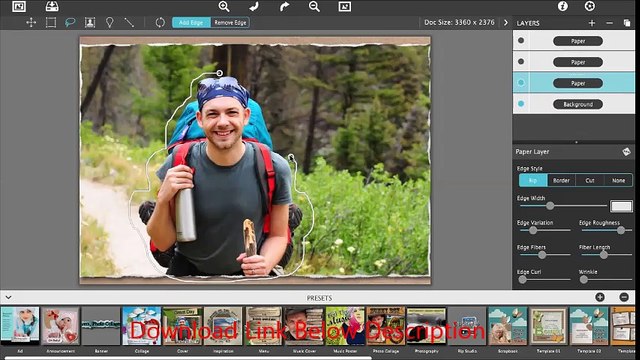
Task: Select the portrait frame tool
Action: pos(90,22)
